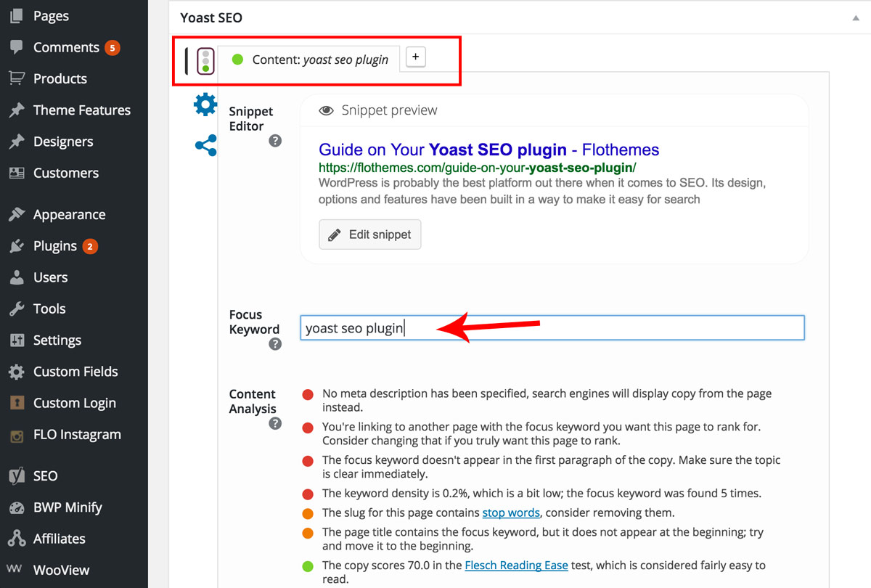
Task: Open the Custom Fields gear icon
Action: pyautogui.click(x=16, y=372)
